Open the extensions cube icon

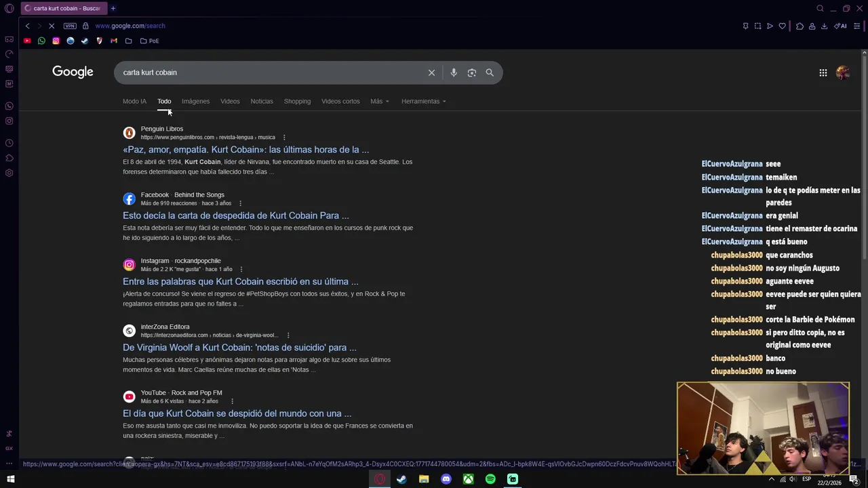click(800, 26)
